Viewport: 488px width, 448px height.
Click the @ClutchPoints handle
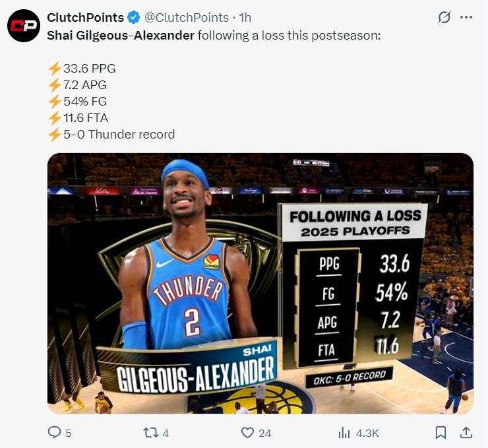pyautogui.click(x=183, y=18)
